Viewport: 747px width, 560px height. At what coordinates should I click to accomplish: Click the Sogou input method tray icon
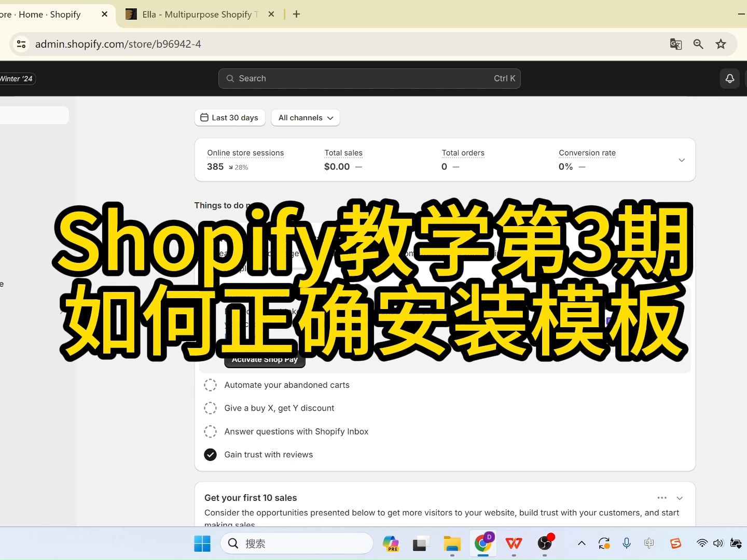click(x=675, y=543)
